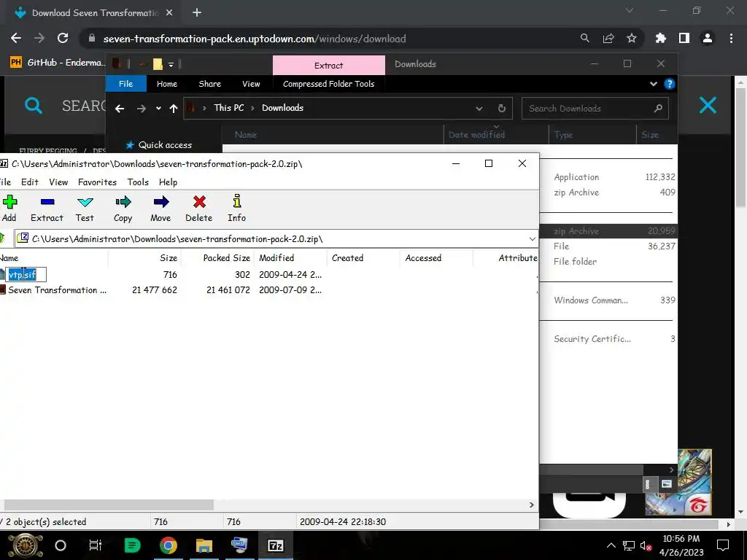Click the share page icon in Chrome
Screen dimensions: 747x560
point(608,39)
